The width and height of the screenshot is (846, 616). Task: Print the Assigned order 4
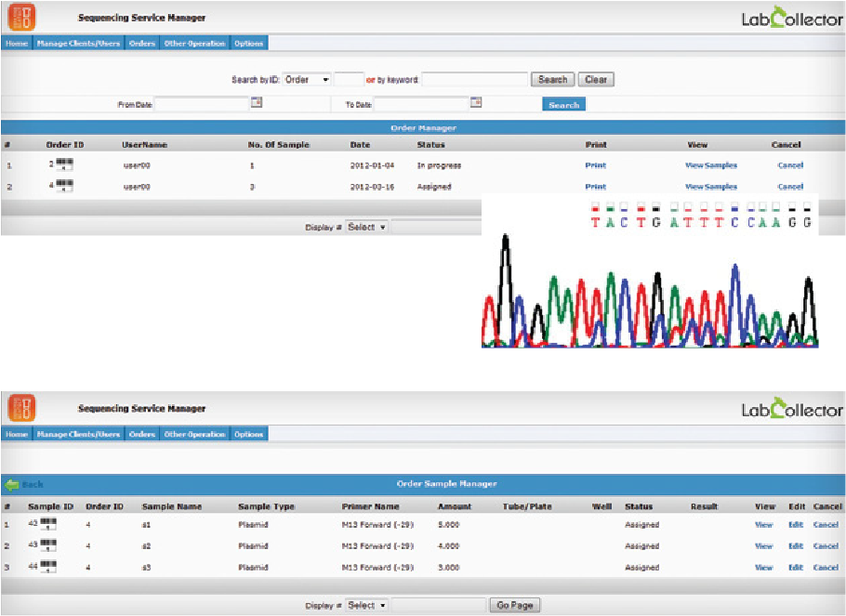click(596, 187)
